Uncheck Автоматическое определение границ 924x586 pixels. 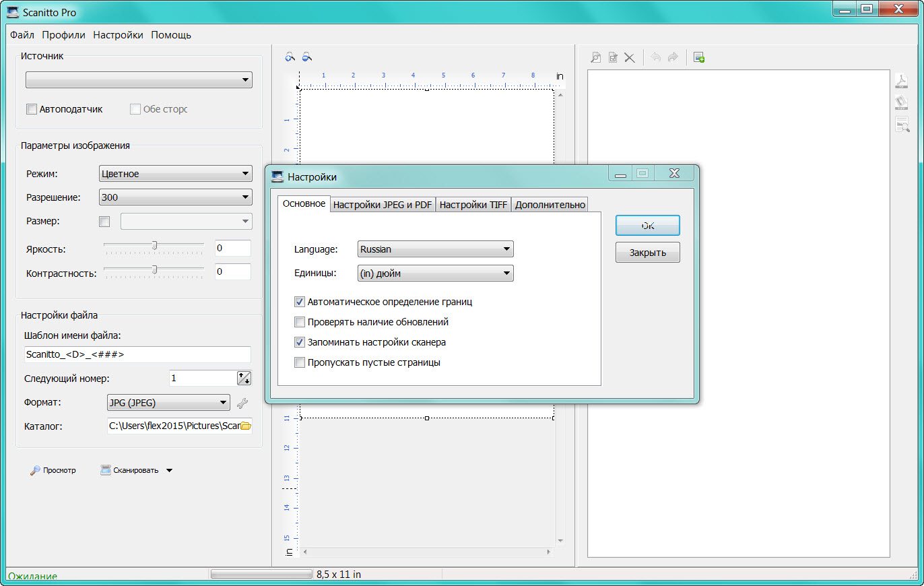pos(300,302)
